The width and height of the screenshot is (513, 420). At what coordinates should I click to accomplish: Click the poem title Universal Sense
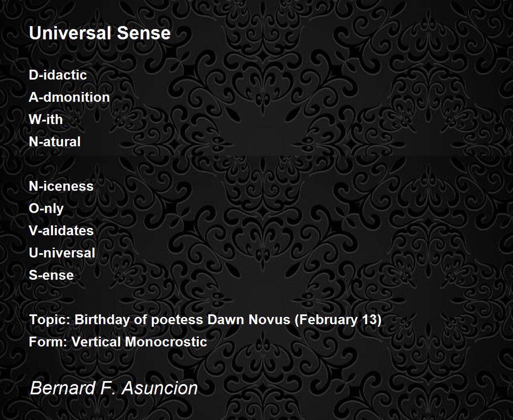100,33
